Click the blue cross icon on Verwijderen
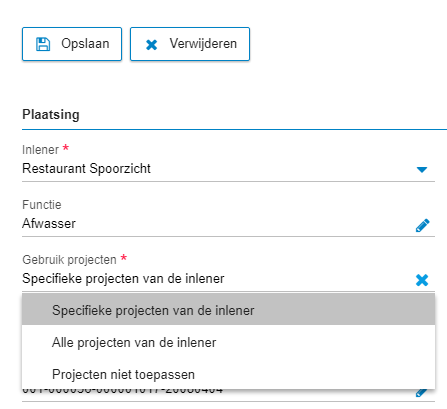The height and width of the screenshot is (409, 447). [151, 45]
